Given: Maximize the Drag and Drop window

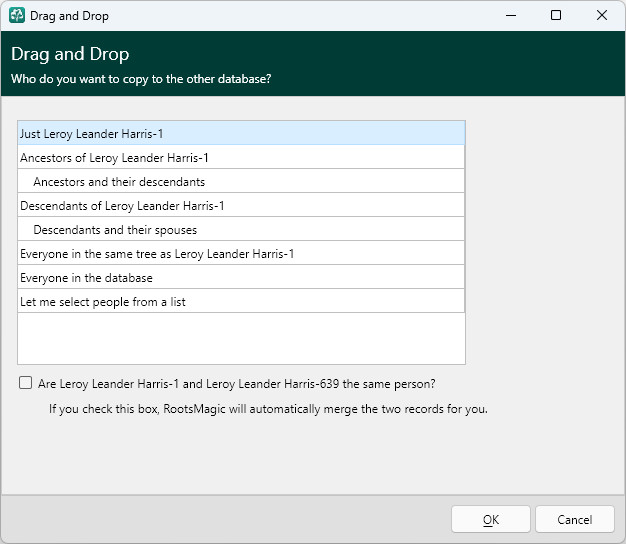Looking at the screenshot, I should pyautogui.click(x=556, y=16).
